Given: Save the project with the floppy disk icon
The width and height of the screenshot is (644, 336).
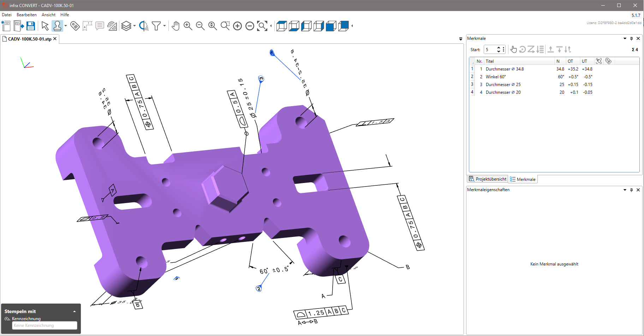Looking at the screenshot, I should click(x=31, y=26).
